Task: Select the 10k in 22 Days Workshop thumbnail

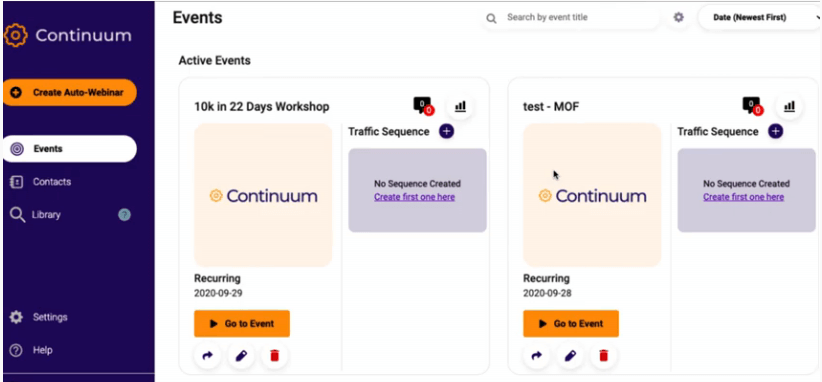Action: click(263, 195)
